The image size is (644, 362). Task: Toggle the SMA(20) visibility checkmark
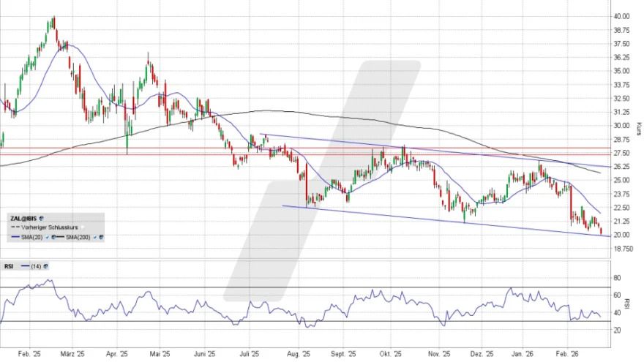(47, 237)
